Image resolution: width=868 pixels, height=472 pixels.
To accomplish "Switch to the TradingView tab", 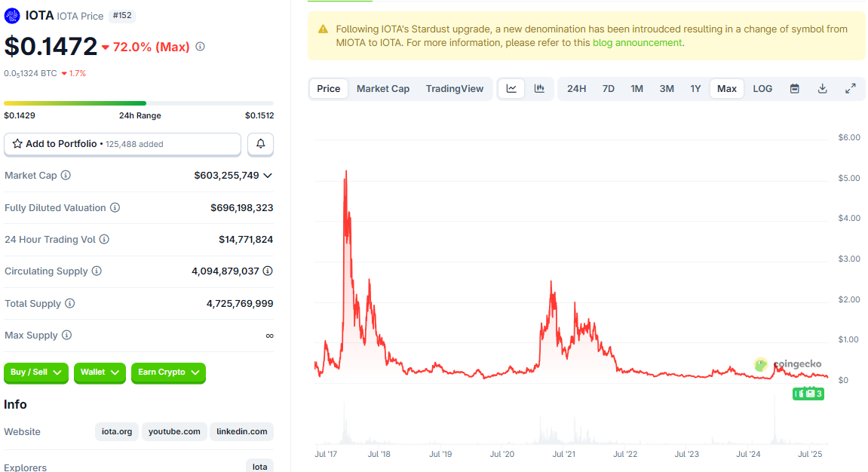I will click(454, 89).
